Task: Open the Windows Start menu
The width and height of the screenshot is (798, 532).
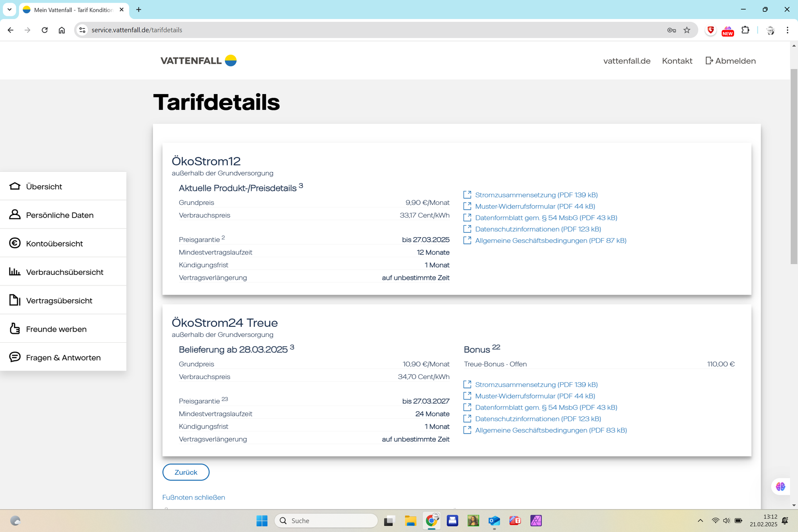Action: (x=262, y=520)
